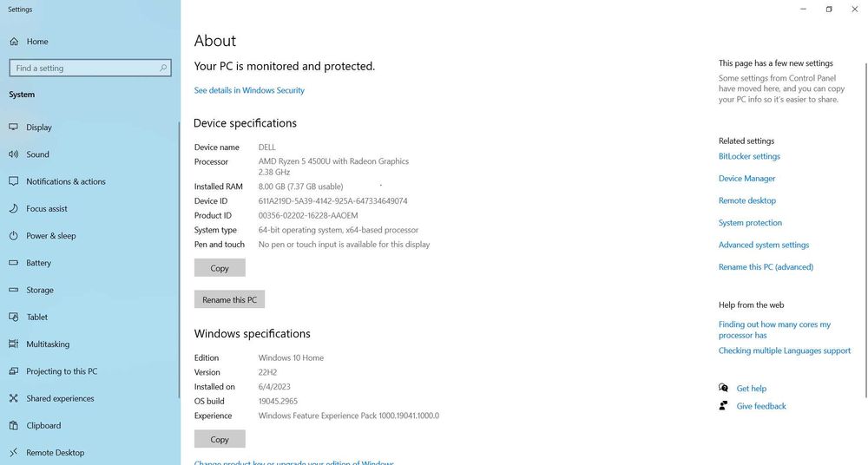Click the Get help chat icon
Viewport: 868px width, 465px height.
pos(723,388)
